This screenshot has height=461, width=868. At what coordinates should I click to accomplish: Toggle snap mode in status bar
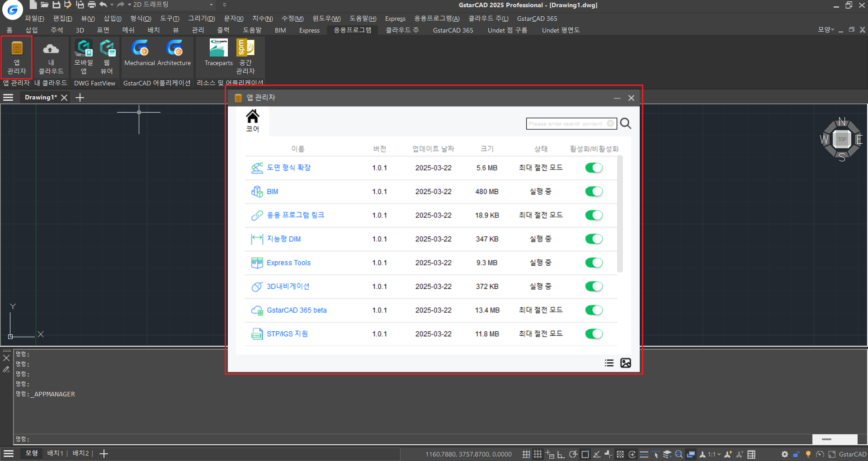[x=526, y=454]
